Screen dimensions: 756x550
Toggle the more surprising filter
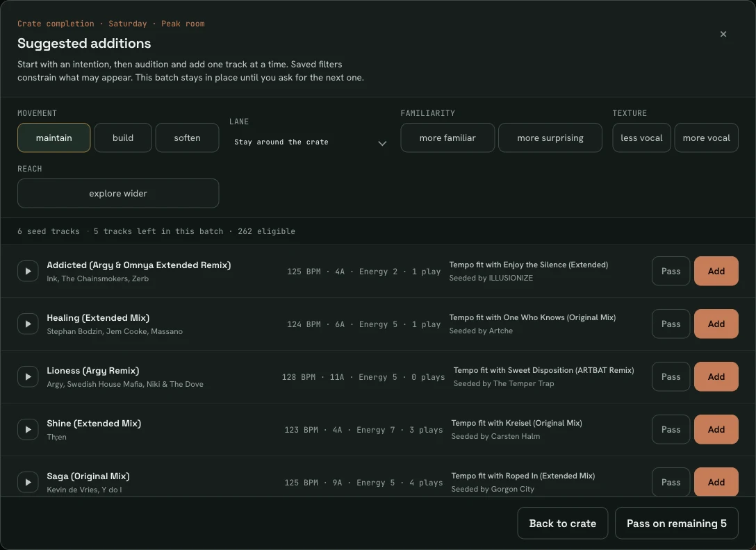[550, 138]
